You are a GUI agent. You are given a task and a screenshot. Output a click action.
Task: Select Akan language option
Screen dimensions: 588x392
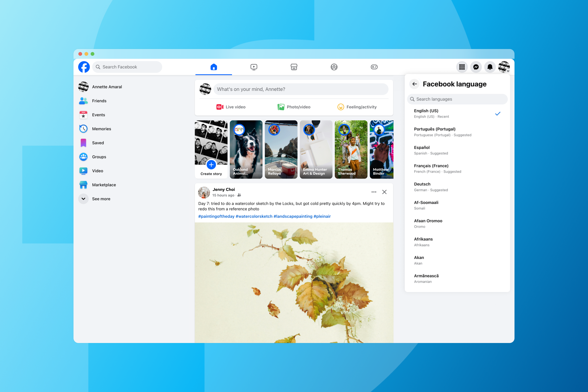457,260
